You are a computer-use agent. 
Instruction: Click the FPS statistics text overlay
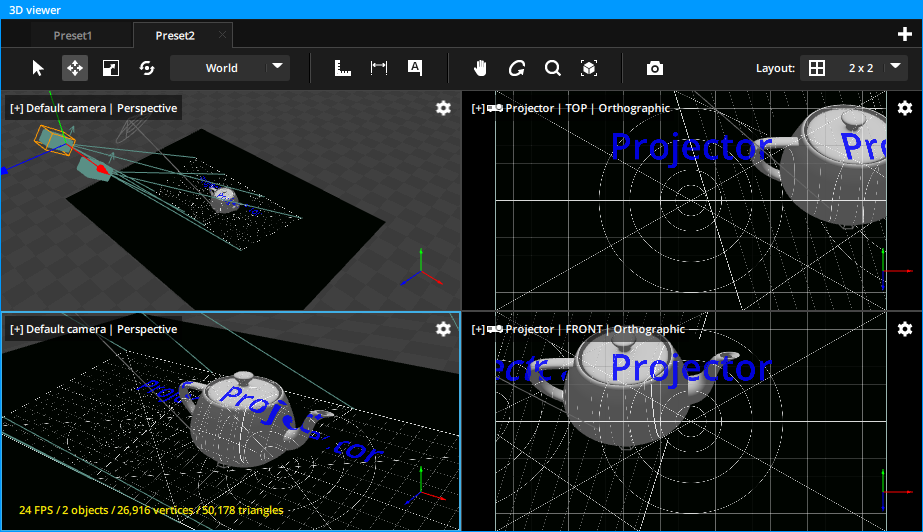151,510
